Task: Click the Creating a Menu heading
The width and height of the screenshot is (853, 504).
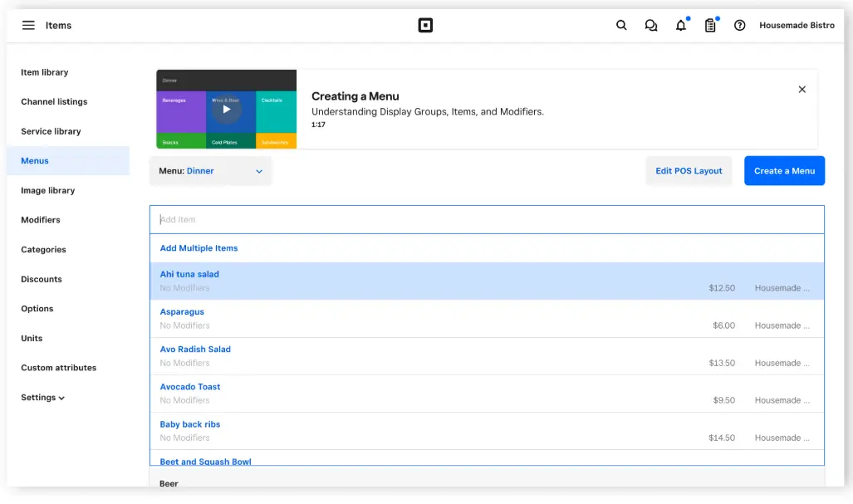Action: 355,96
